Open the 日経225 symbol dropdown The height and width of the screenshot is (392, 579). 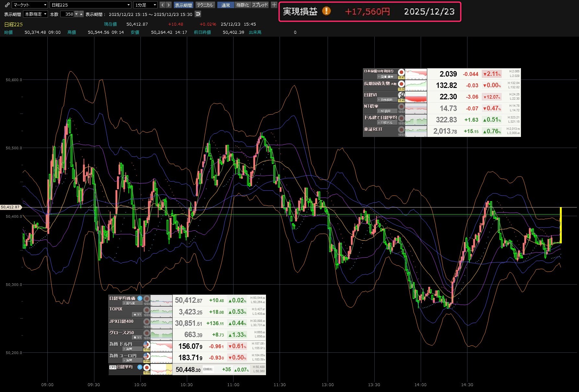pyautogui.click(x=90, y=5)
